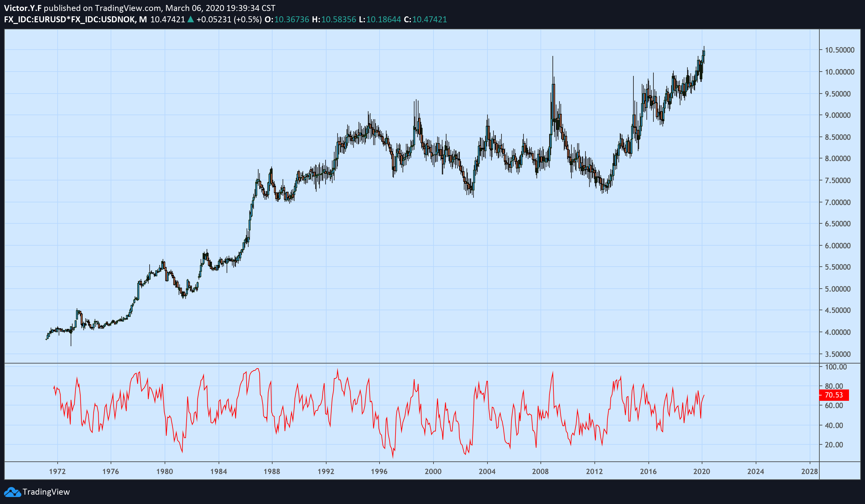This screenshot has width=865, height=504.
Task: Click the 2008 price spike candle wick tip
Action: coord(553,57)
